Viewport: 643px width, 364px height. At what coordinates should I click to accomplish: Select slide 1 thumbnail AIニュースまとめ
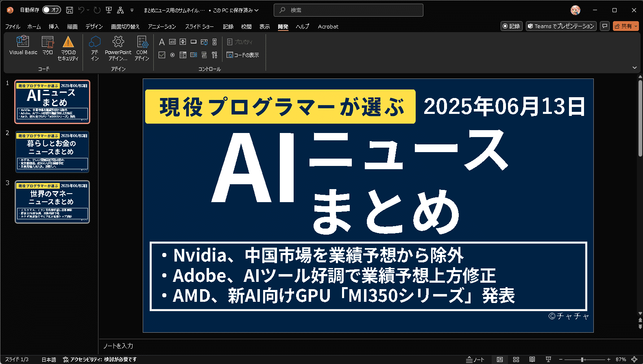click(x=52, y=102)
